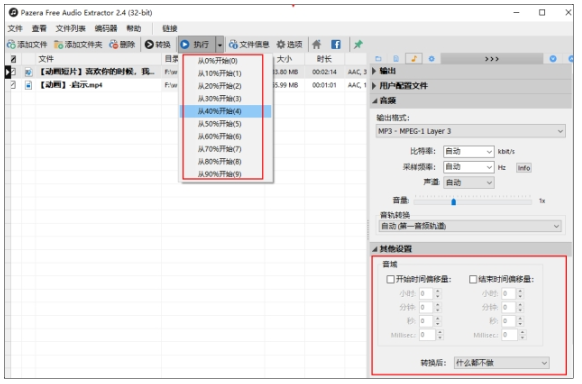The width and height of the screenshot is (582, 384).
Task: Click the end offset 秒 input field
Action: point(509,321)
